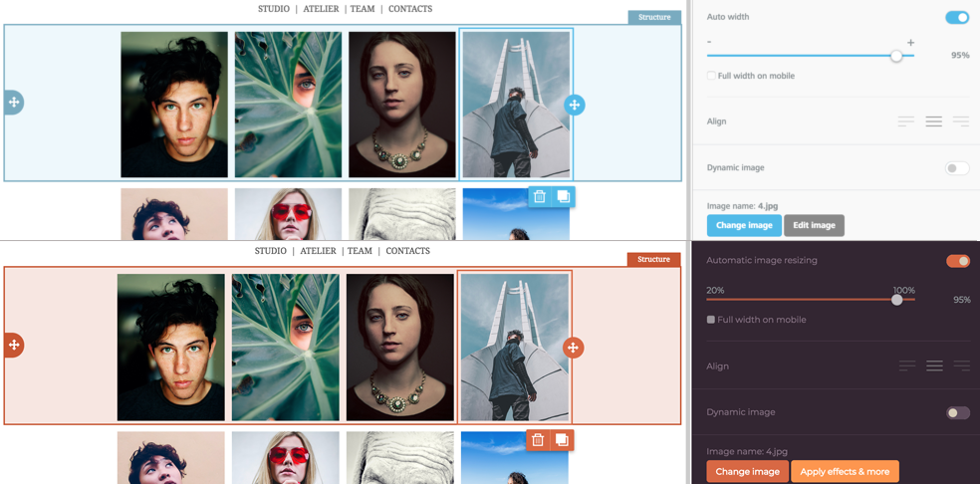Open the blue Structure tab

point(654,17)
